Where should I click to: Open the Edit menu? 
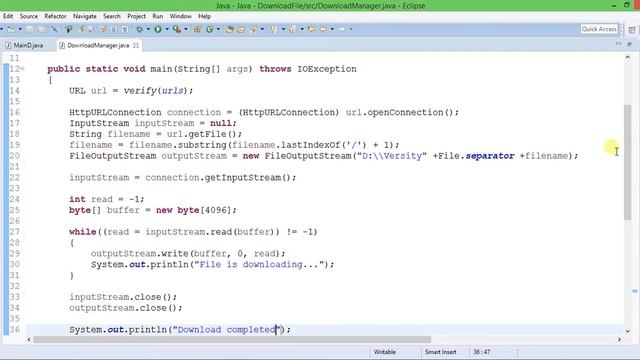(8, 16)
